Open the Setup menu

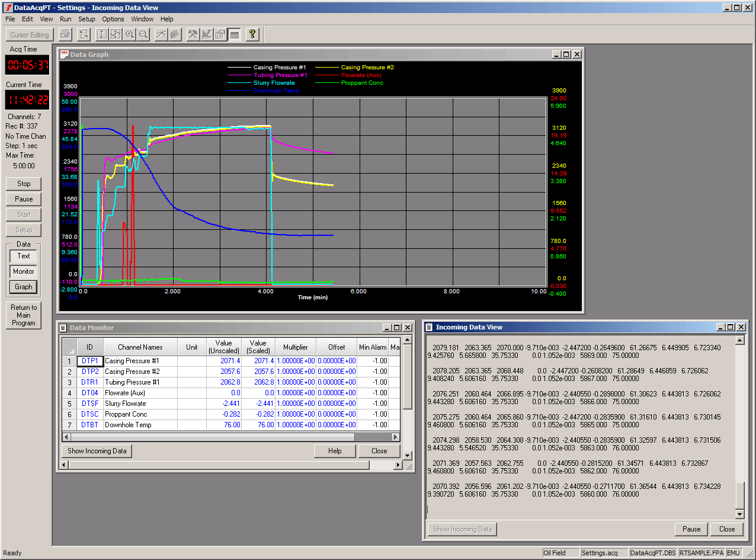point(87,19)
